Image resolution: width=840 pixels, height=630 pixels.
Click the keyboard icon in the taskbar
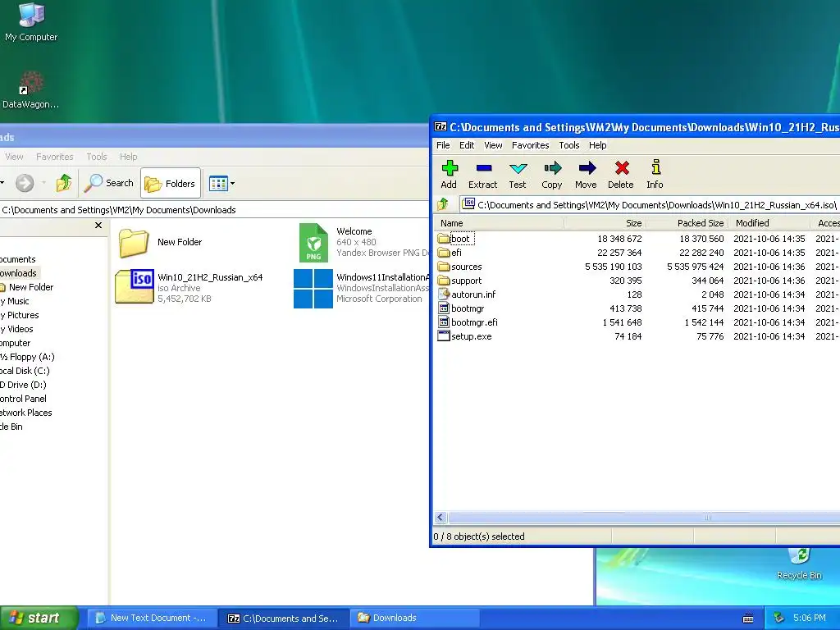pyautogui.click(x=748, y=619)
